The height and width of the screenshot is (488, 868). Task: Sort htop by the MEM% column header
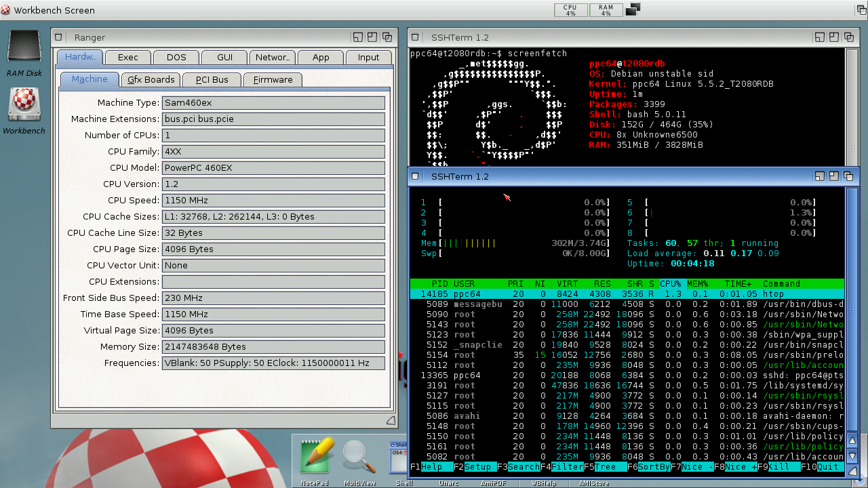point(698,284)
